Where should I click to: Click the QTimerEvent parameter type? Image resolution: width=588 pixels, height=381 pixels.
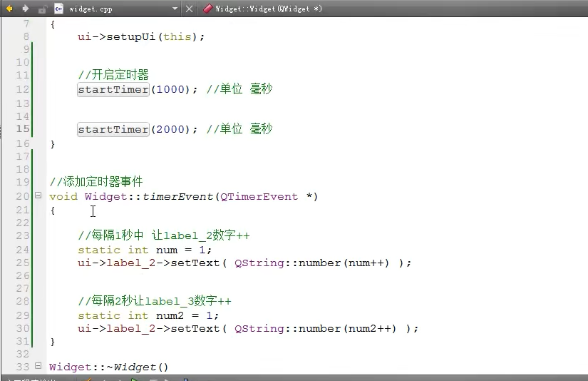click(x=259, y=197)
